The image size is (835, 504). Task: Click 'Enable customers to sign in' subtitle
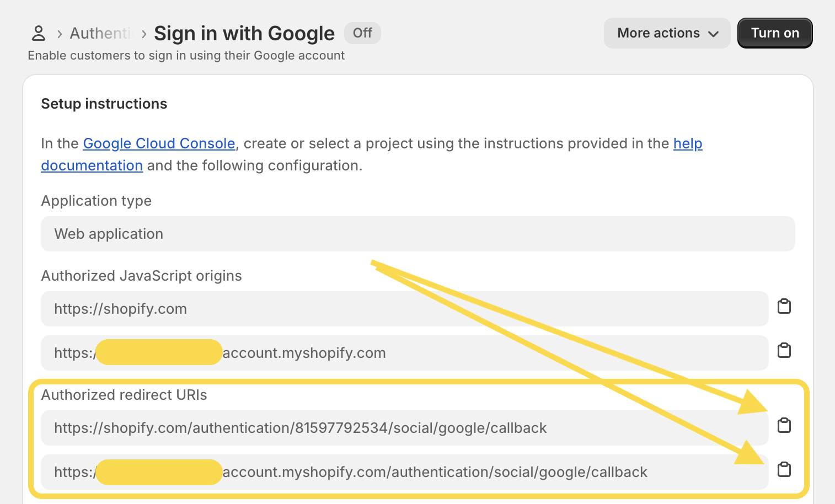tap(186, 56)
